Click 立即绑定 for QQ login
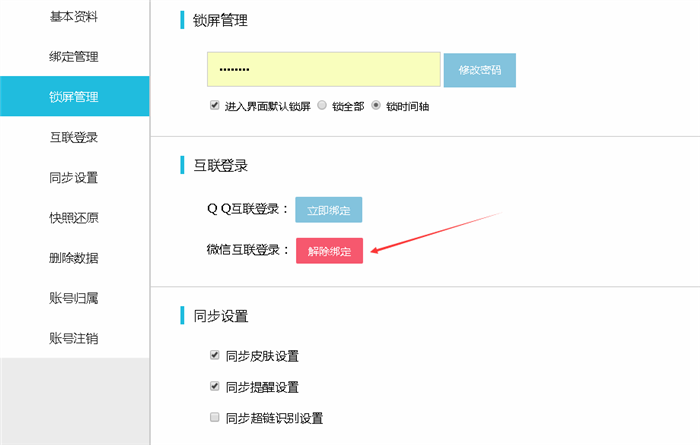The height and width of the screenshot is (445, 700). (329, 210)
